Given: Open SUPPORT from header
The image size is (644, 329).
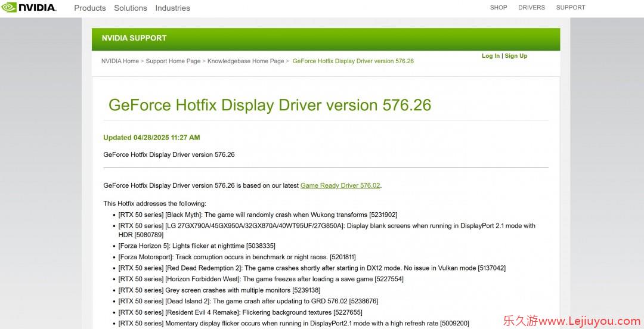Looking at the screenshot, I should pos(571,7).
